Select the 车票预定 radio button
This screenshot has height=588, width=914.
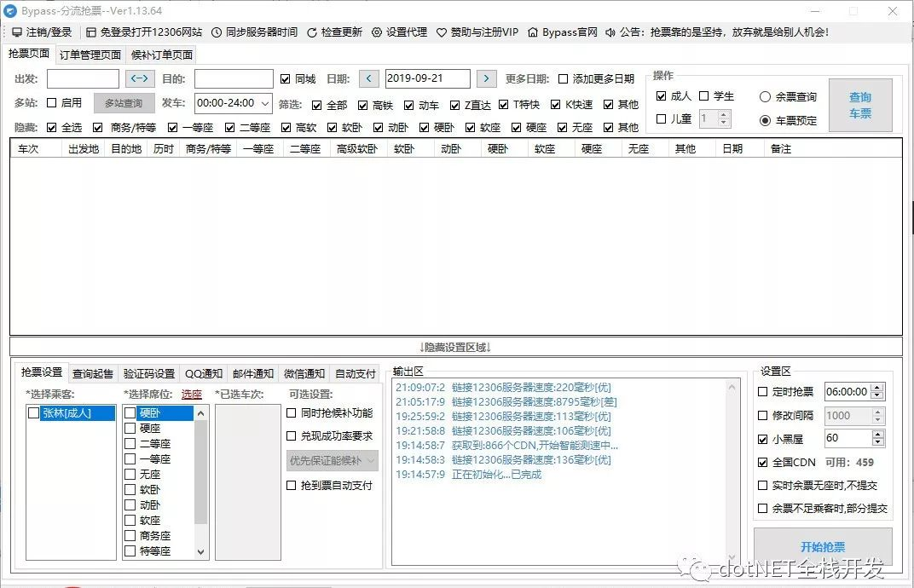point(766,121)
